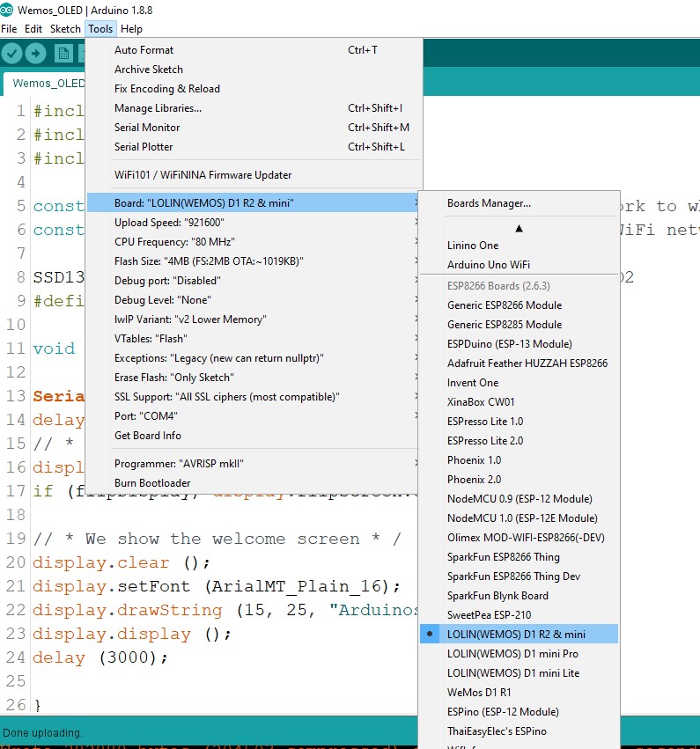Expand the CPU Frequency submenu
This screenshot has width=700, height=749.
point(254,242)
